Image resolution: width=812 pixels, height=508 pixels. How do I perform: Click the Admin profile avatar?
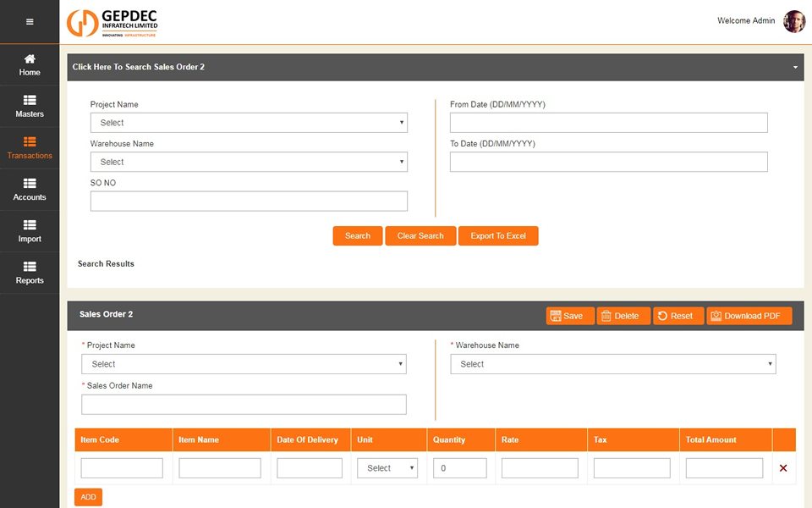[793, 21]
